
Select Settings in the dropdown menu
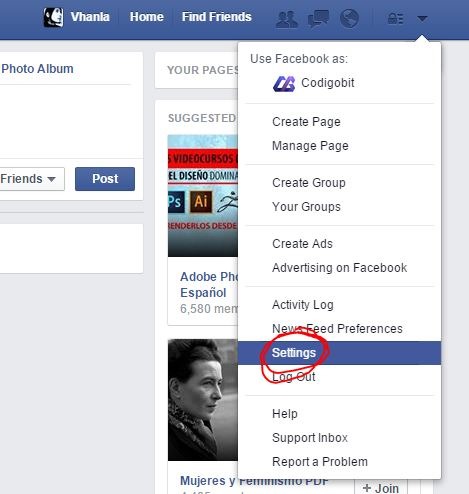pos(340,353)
